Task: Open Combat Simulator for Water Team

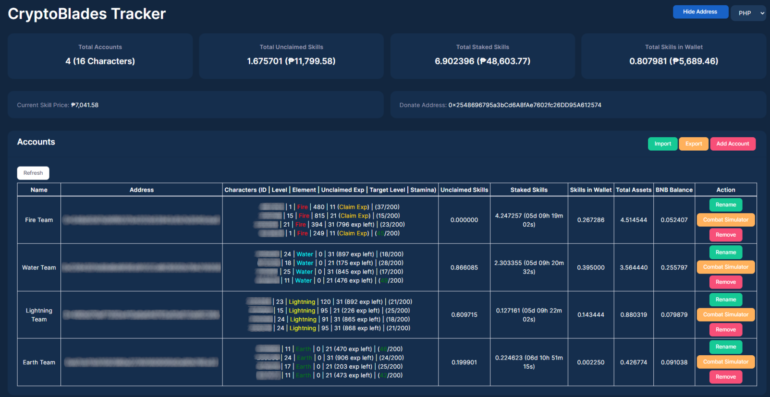Action: (725, 267)
